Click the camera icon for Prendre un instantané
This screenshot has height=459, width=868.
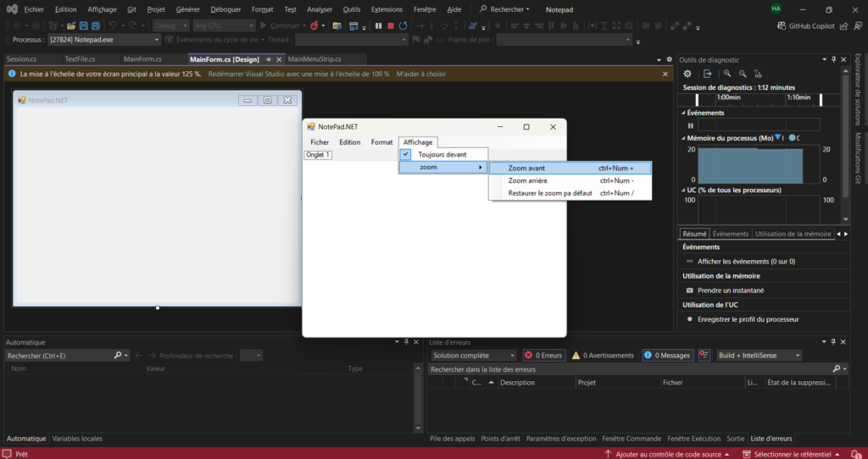coord(689,290)
